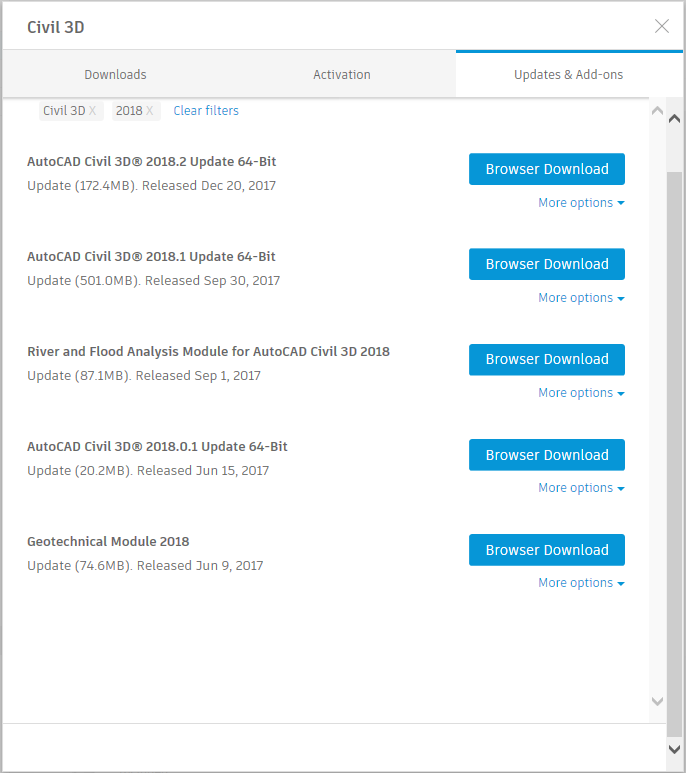Download River and Flood Analysis Module

(547, 359)
